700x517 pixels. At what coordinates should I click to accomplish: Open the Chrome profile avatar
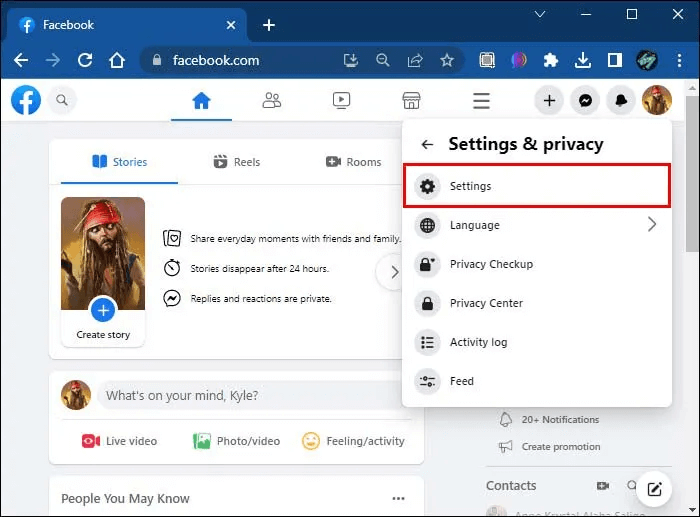click(x=646, y=60)
